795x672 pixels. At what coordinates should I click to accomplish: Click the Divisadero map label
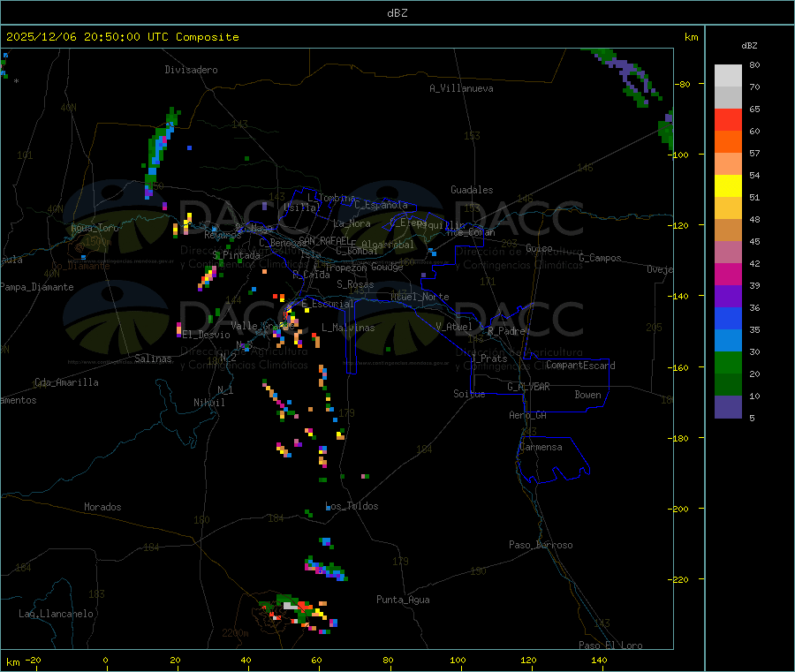(191, 70)
